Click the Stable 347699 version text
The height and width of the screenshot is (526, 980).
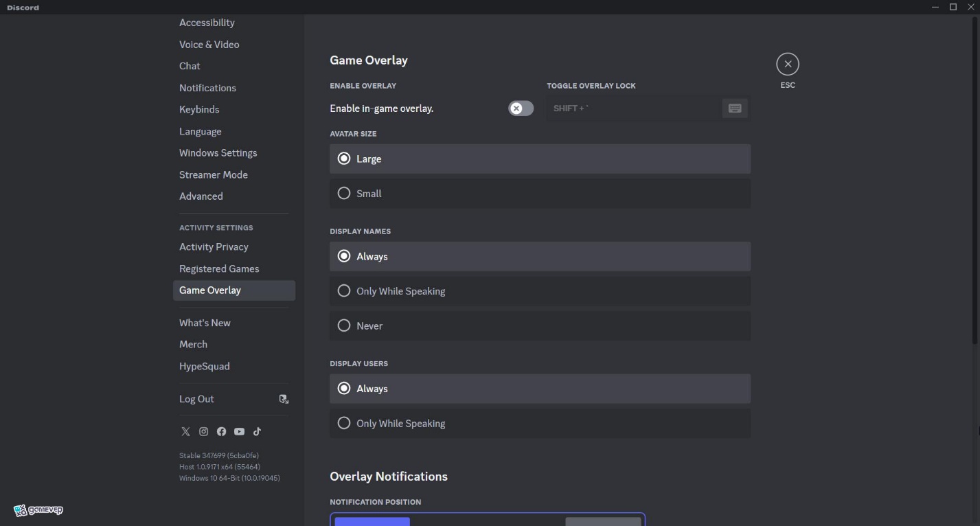point(219,455)
